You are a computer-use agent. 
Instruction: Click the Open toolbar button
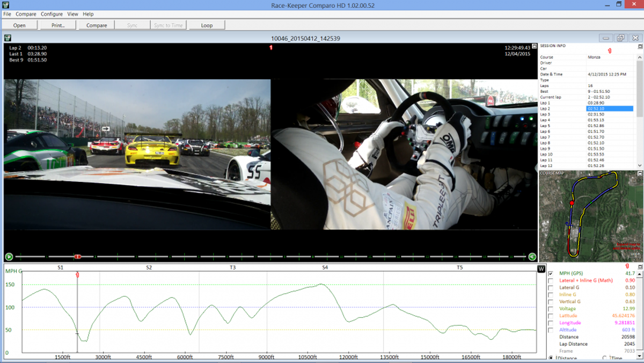[19, 25]
